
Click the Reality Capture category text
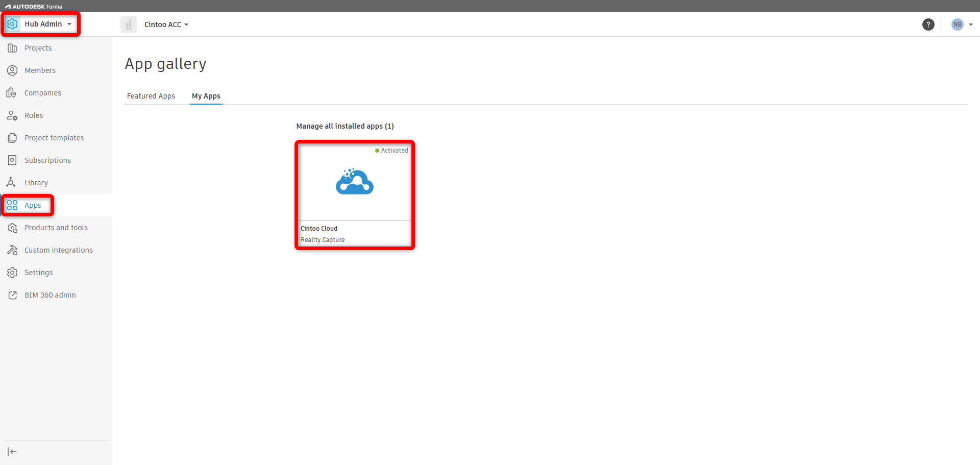click(x=323, y=240)
